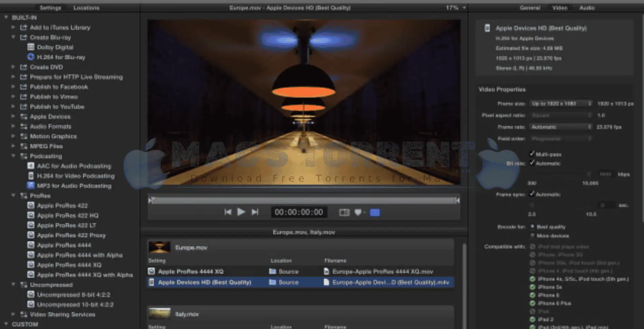Expand the Add to iTunes Library group
644x329 pixels.
pos(13,27)
